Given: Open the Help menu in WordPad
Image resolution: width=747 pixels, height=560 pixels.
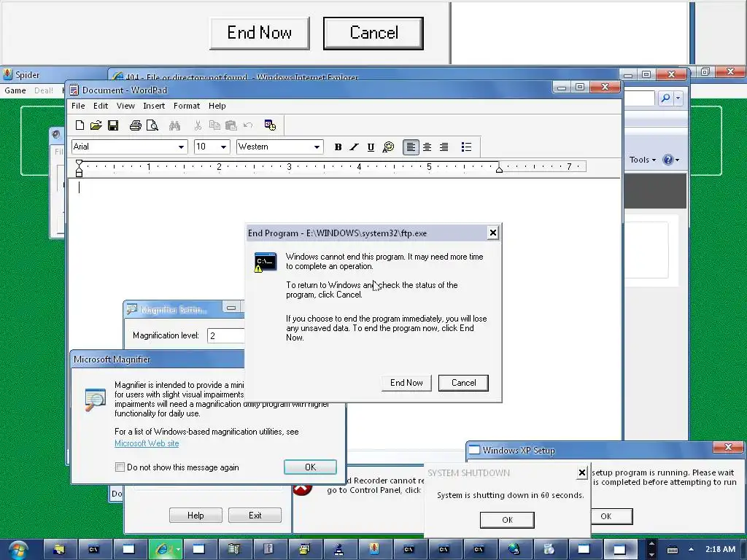Looking at the screenshot, I should pos(217,106).
